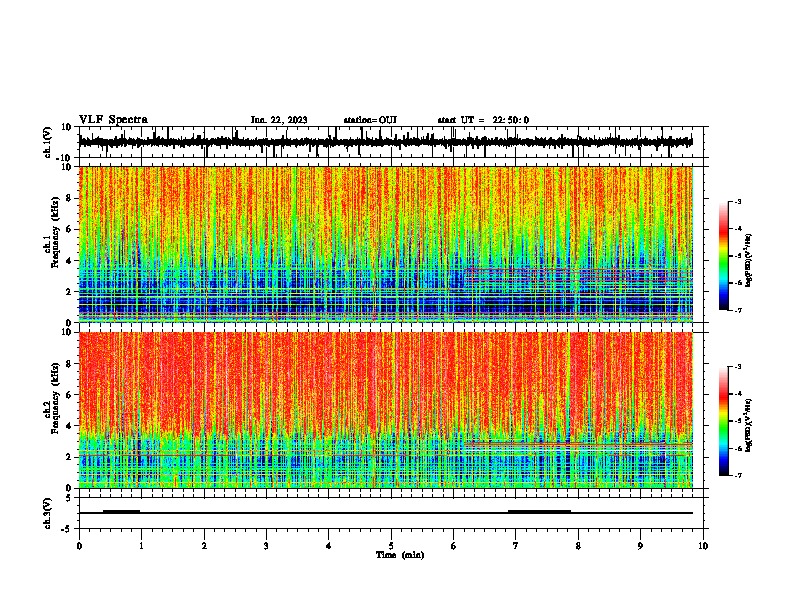Click the "ch.3(V)" axis label

48,513
